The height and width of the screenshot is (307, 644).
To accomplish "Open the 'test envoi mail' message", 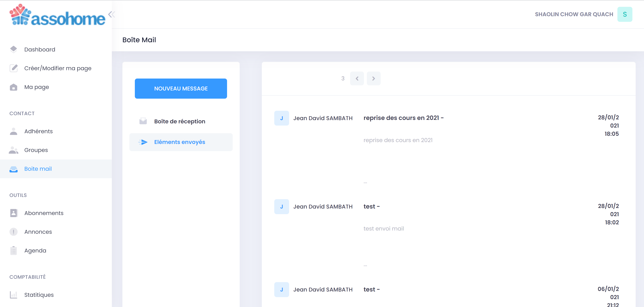I will (x=384, y=228).
